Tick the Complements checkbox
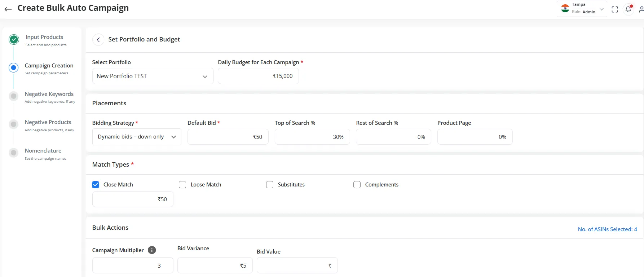The image size is (644, 277). [x=357, y=185]
